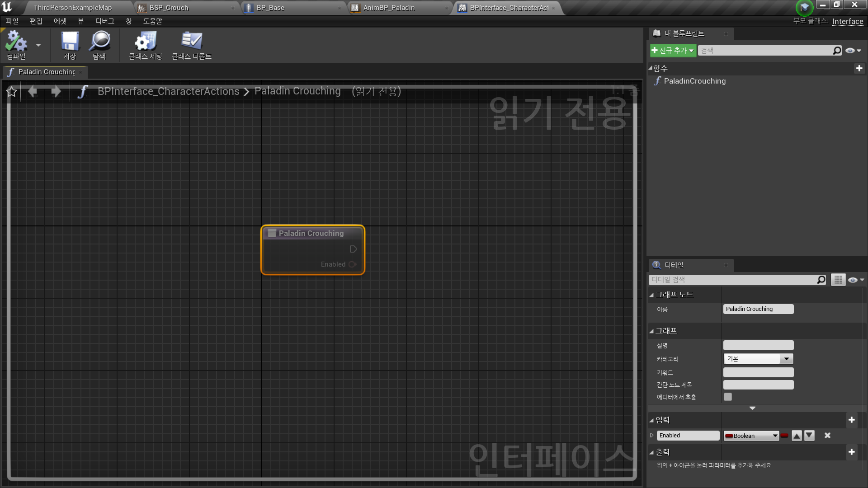
Task: Click the property matrix grid icon in 디테일 panel
Action: (838, 279)
